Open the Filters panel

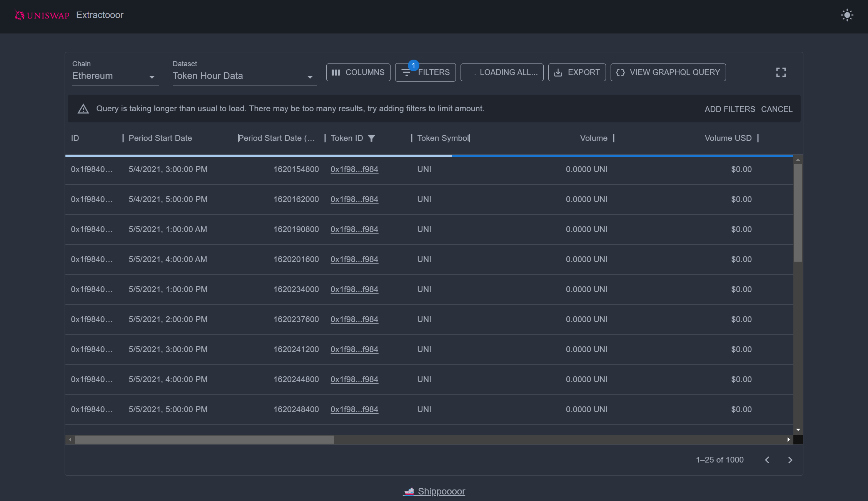click(x=426, y=72)
